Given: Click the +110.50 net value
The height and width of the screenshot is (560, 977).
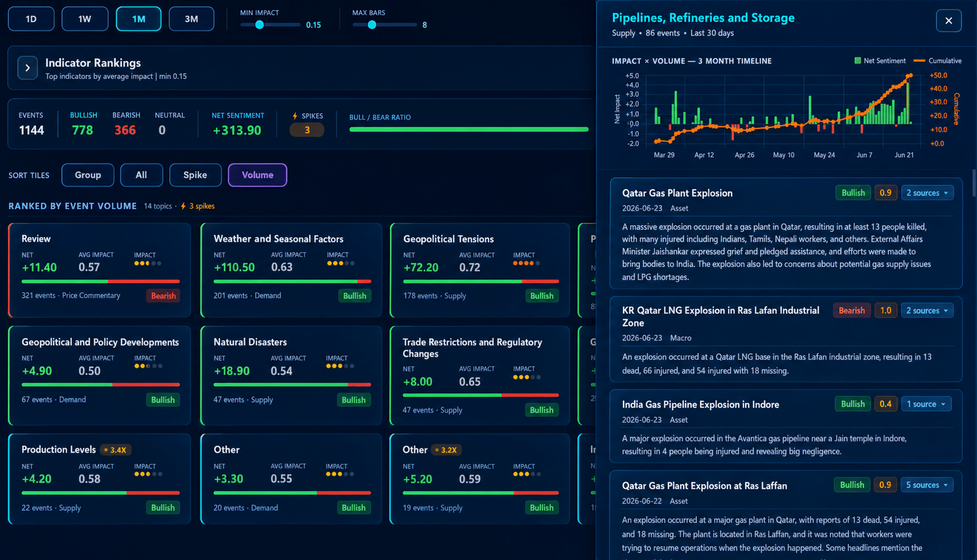Looking at the screenshot, I should point(234,267).
